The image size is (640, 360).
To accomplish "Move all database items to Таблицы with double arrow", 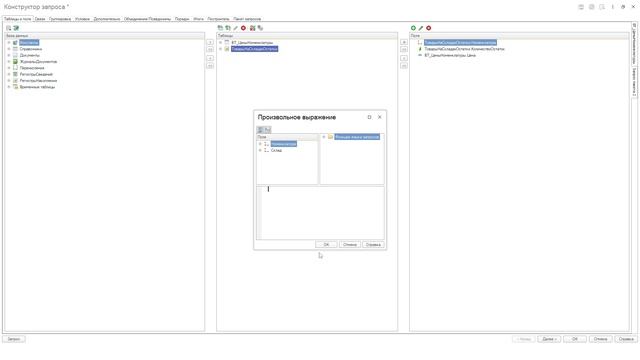I will click(x=210, y=49).
